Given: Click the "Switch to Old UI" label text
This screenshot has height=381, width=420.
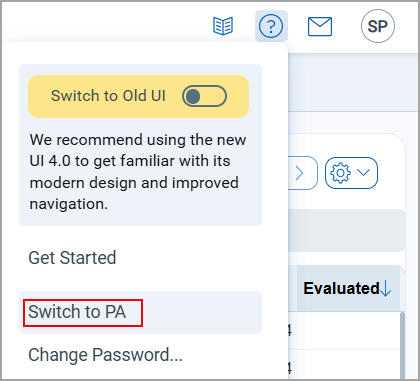Looking at the screenshot, I should [x=108, y=96].
